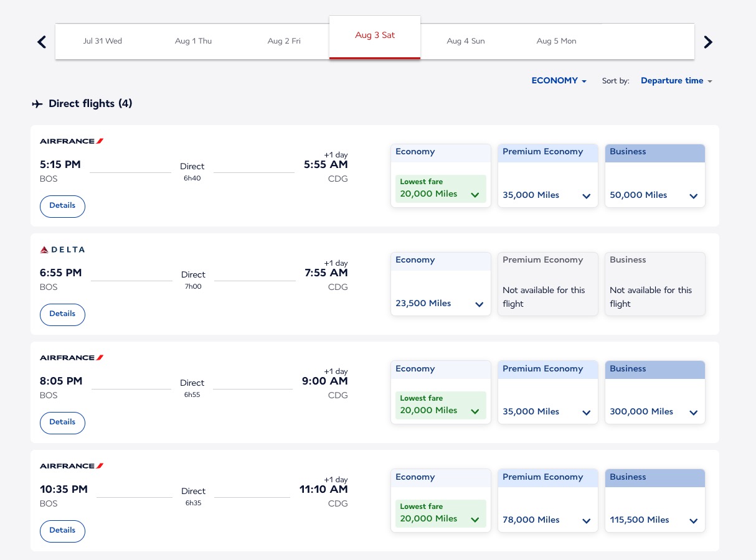
Task: Expand the Business 300,000 Miles fare
Action: (x=693, y=412)
